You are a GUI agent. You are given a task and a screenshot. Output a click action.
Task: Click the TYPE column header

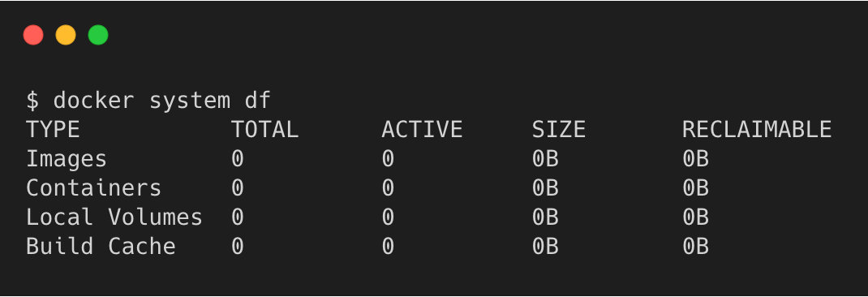[x=54, y=130]
